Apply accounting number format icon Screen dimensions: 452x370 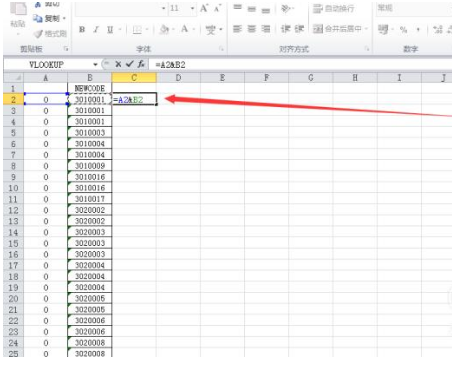pos(383,30)
